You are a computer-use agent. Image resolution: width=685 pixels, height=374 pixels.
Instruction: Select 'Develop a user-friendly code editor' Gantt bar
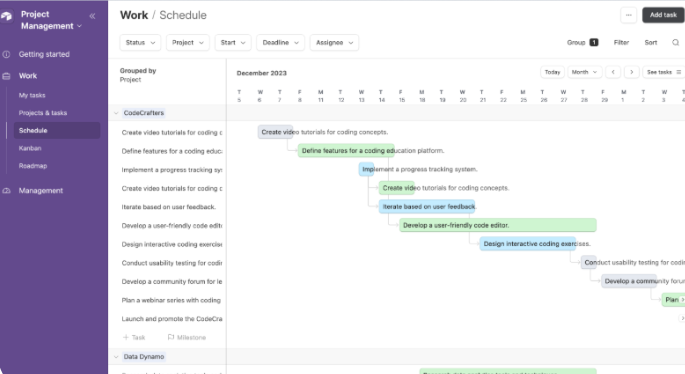498,225
